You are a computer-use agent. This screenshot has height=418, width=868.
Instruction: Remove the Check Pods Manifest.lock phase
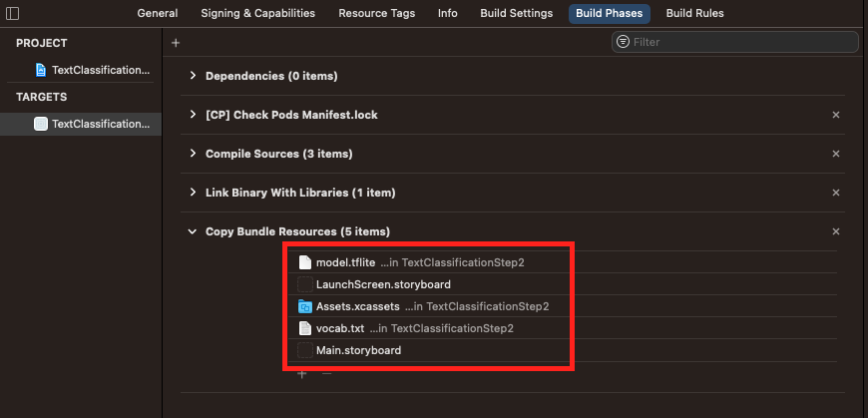click(x=836, y=115)
